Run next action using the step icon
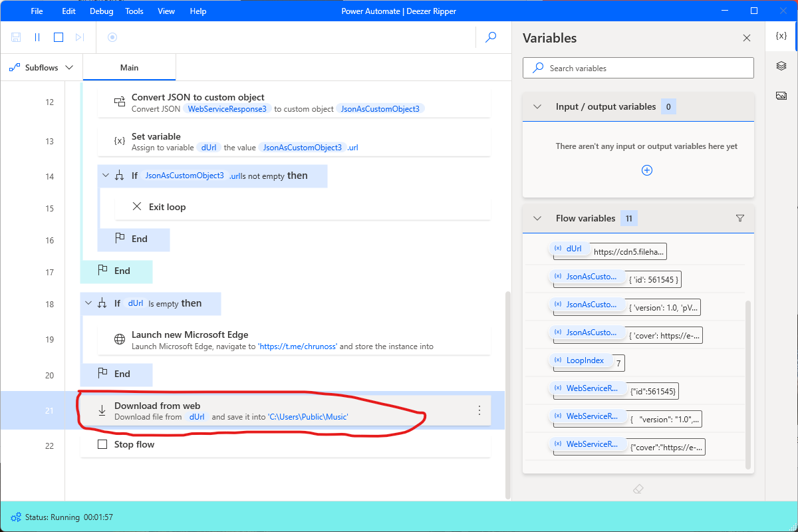The height and width of the screenshot is (532, 798). (x=79, y=37)
